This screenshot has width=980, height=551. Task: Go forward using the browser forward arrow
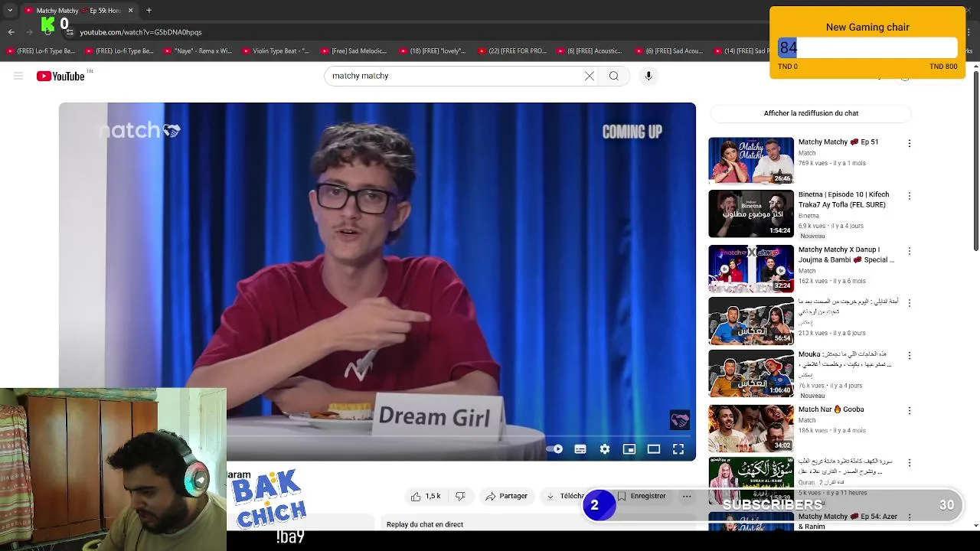pyautogui.click(x=30, y=32)
